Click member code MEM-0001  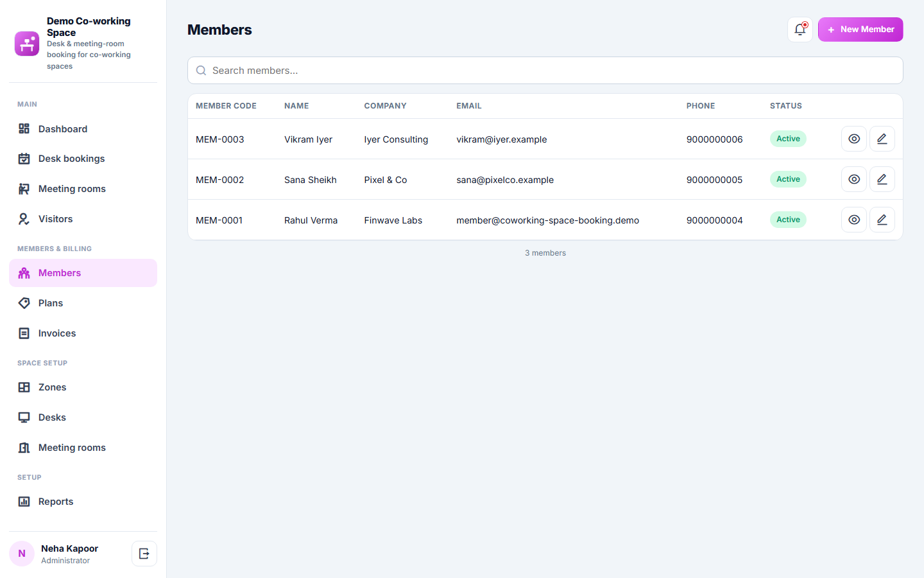click(219, 220)
